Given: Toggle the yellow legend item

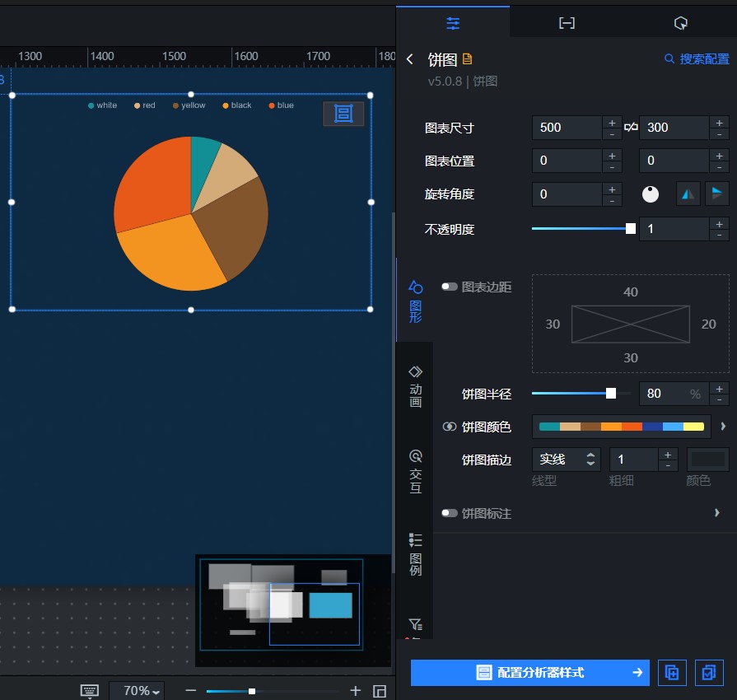Looking at the screenshot, I should tap(189, 105).
